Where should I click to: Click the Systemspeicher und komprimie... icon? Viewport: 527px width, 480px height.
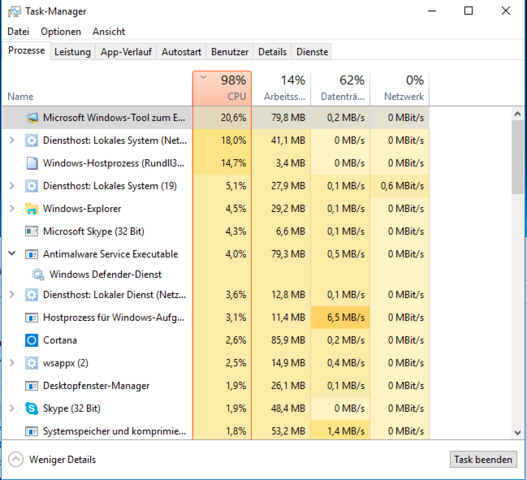(32, 431)
